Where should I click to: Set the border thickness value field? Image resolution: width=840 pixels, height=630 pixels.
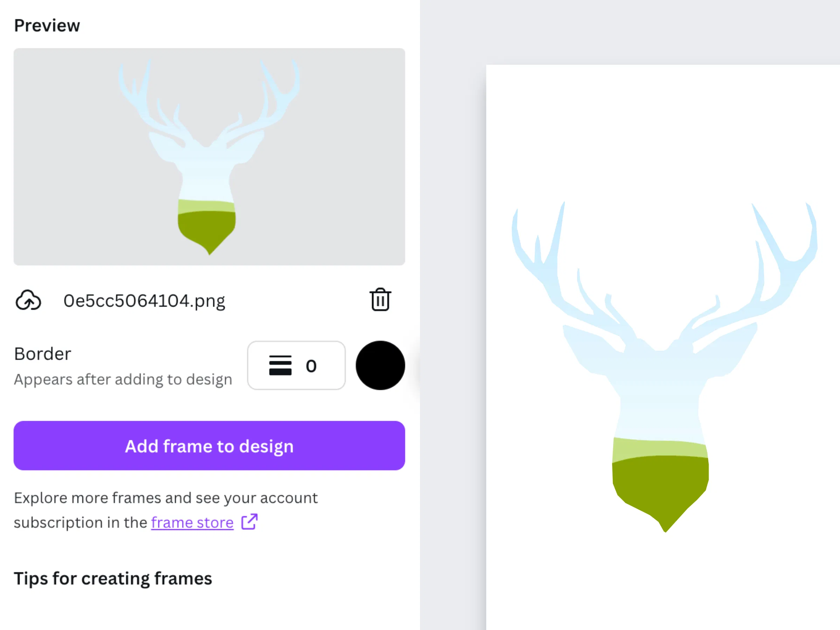296,365
